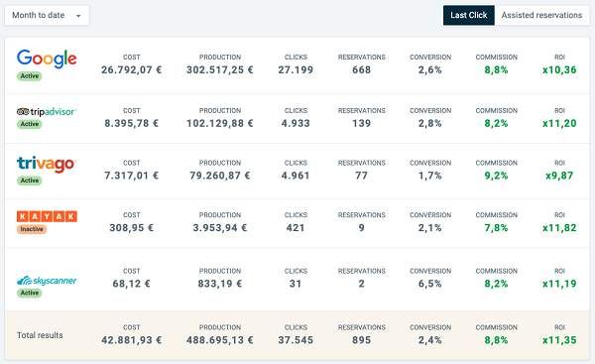Click the Inactive badge under KAYAK
595x364 pixels.
(x=32, y=229)
